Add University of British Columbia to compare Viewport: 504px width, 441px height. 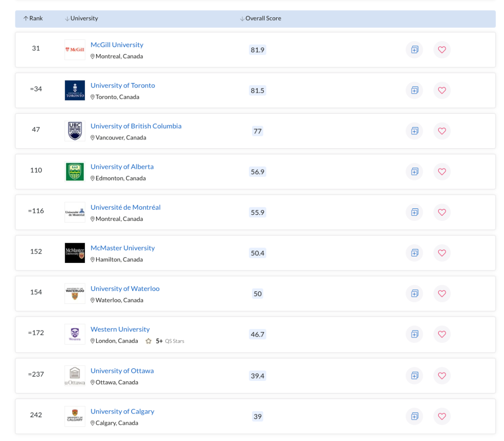point(415,131)
